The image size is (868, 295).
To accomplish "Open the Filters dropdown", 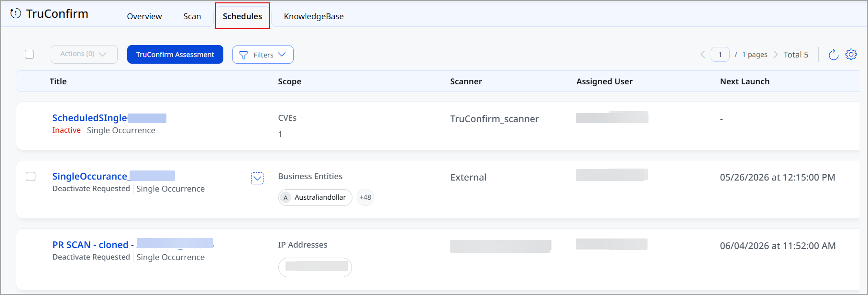I will click(x=263, y=55).
